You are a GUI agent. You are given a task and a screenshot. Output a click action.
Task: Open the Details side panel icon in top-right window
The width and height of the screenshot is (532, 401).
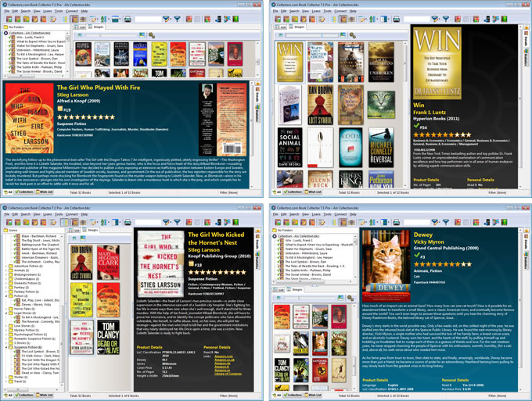coord(526,43)
